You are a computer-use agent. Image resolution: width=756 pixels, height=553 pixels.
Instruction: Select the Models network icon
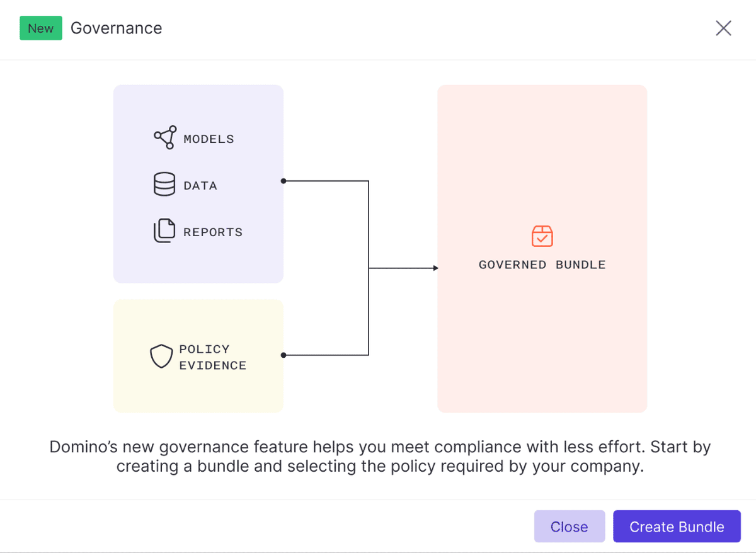click(164, 137)
